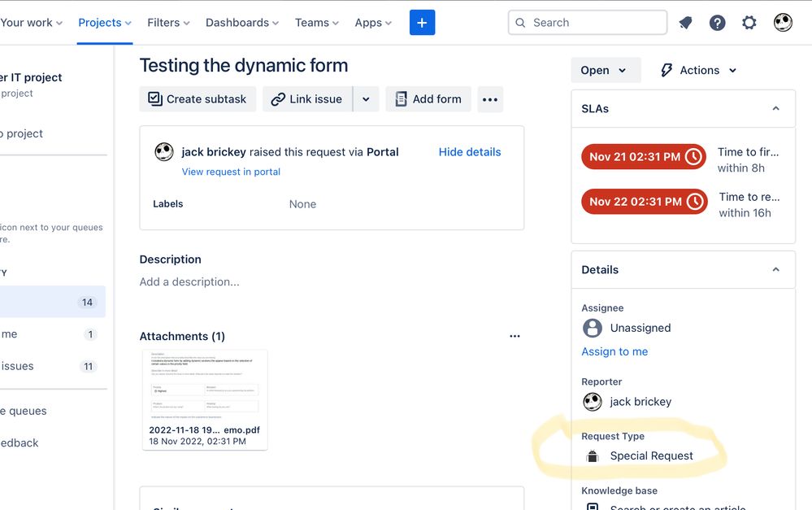The image size is (812, 510).
Task: Open the Actions dropdown
Action: pos(698,70)
